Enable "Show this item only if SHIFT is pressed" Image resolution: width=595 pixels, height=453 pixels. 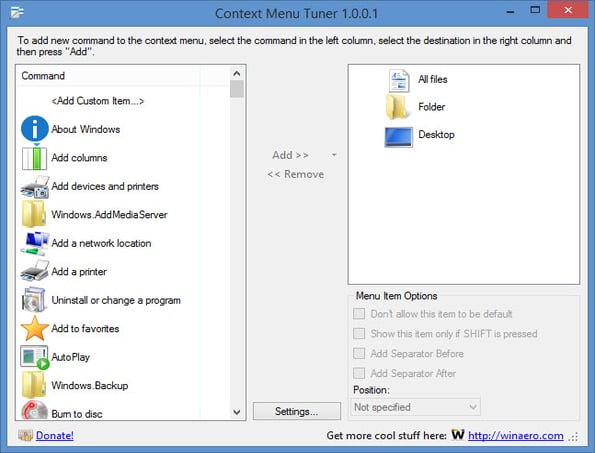point(359,333)
